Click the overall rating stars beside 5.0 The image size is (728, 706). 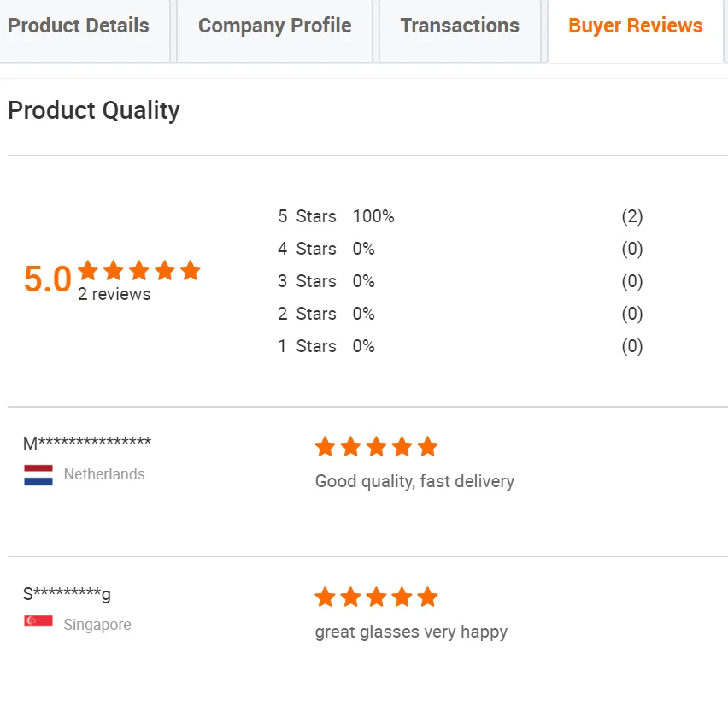click(139, 271)
